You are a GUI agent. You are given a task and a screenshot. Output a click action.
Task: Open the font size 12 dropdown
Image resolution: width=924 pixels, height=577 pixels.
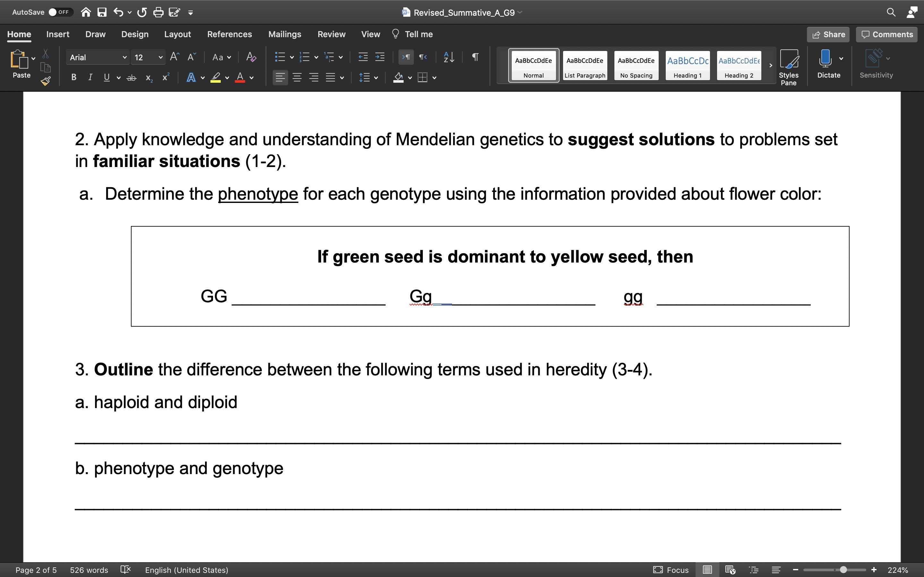[x=160, y=58]
